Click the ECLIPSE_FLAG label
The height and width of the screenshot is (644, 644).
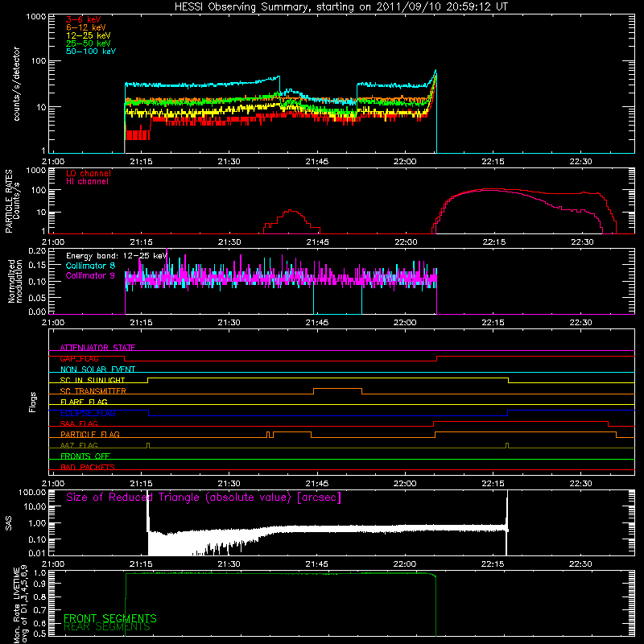click(x=88, y=413)
